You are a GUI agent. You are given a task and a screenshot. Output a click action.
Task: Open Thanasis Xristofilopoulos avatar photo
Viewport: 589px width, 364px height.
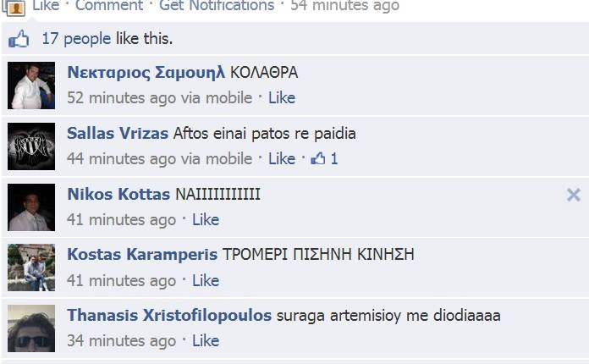(31, 328)
